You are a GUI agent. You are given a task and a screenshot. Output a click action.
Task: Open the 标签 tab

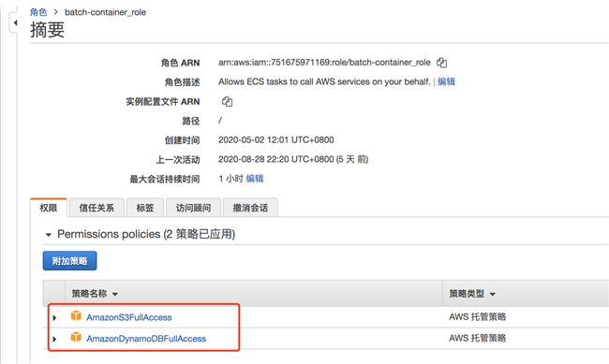pyautogui.click(x=145, y=208)
